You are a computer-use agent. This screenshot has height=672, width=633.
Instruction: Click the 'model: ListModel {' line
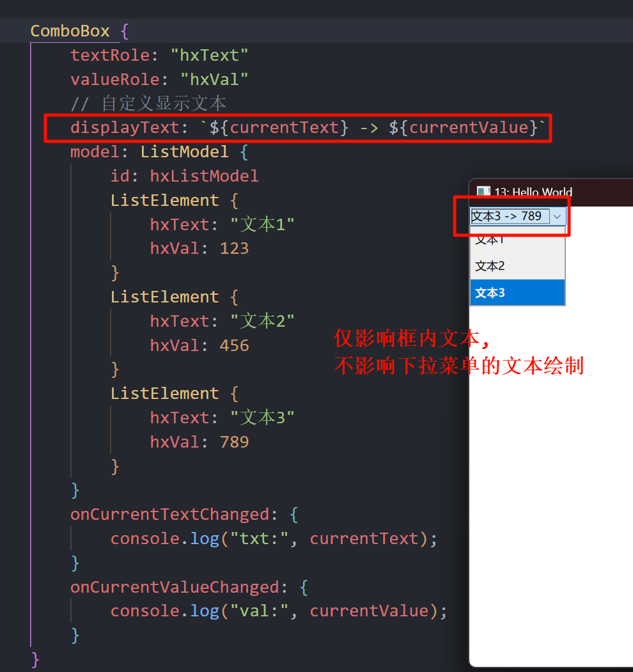(x=159, y=152)
